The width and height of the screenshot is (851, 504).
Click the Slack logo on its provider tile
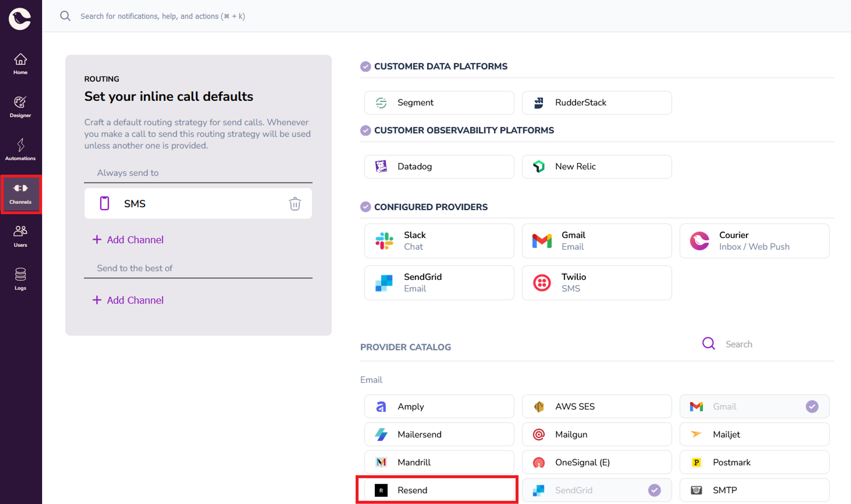click(383, 240)
